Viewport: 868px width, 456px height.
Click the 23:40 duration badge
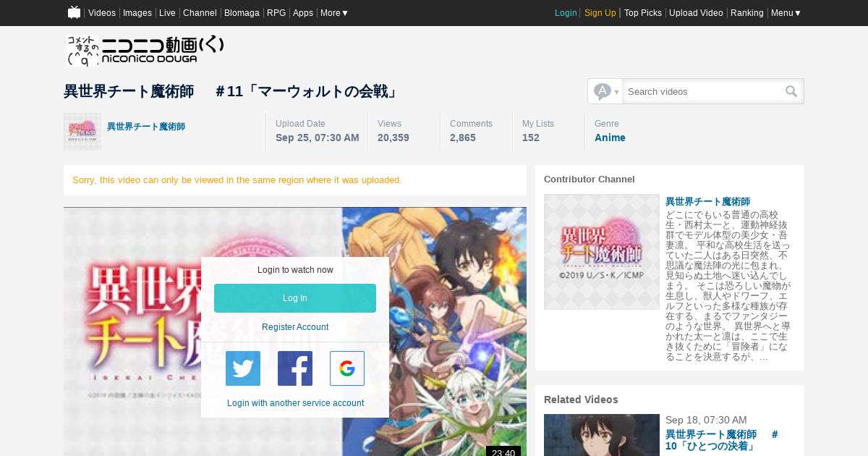[x=503, y=453]
